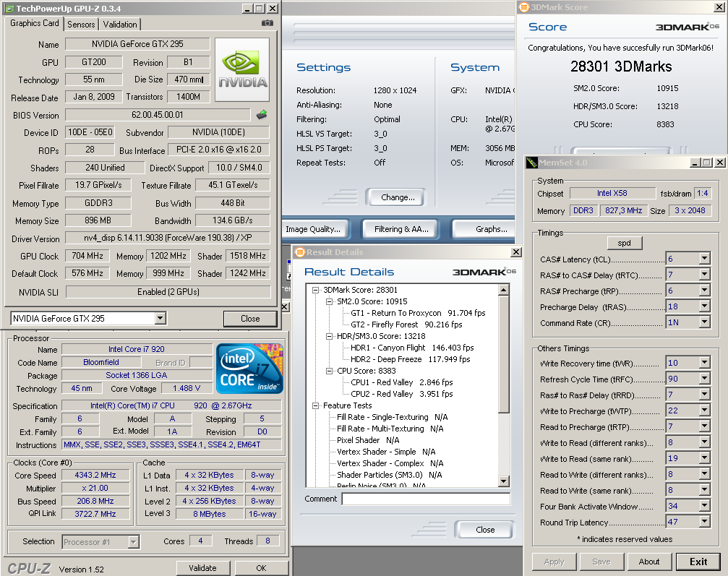Click the memory frequency 827,3 MHz field
Image resolution: width=728 pixels, height=576 pixels.
624,211
